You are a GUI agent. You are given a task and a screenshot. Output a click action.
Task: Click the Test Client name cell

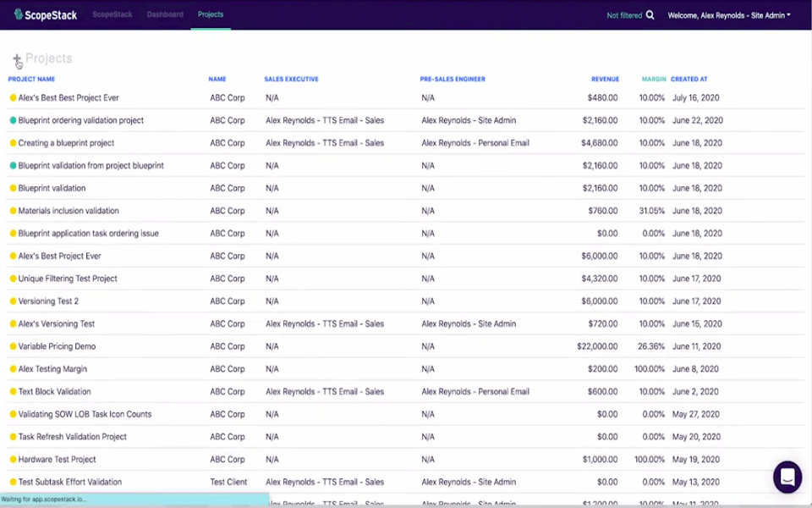[228, 482]
